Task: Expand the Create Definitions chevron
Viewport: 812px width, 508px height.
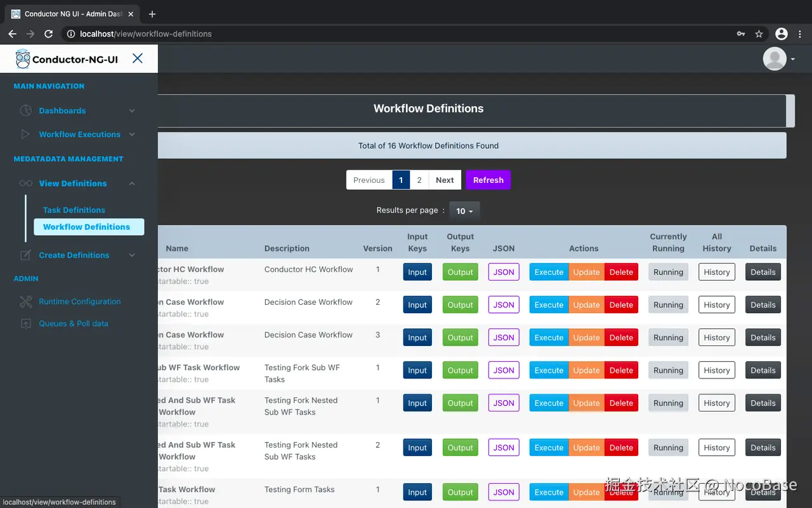Action: click(132, 255)
